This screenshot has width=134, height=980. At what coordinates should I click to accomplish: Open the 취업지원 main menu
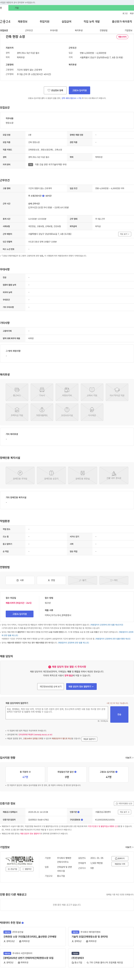44,22
